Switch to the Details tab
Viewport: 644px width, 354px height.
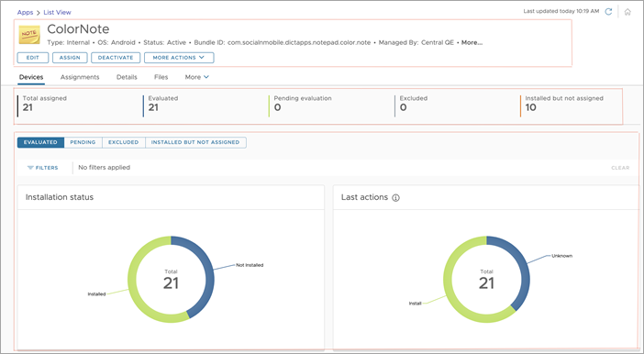click(x=127, y=77)
